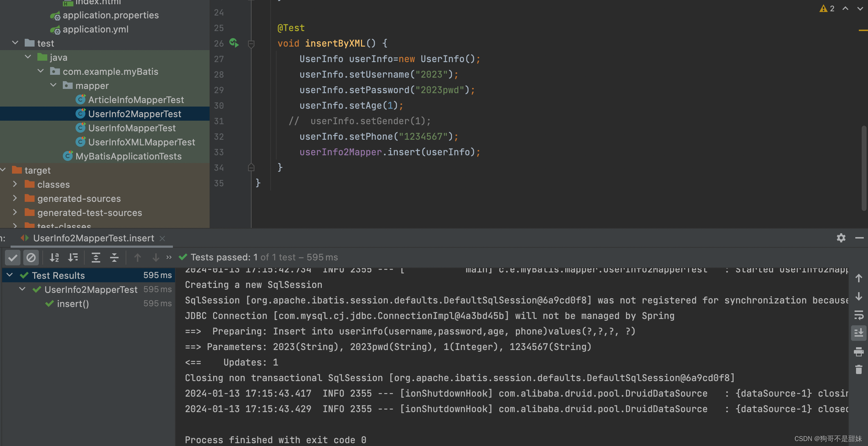Toggle the show passed tests filter
Viewport: 868px width, 446px height.
[13, 257]
